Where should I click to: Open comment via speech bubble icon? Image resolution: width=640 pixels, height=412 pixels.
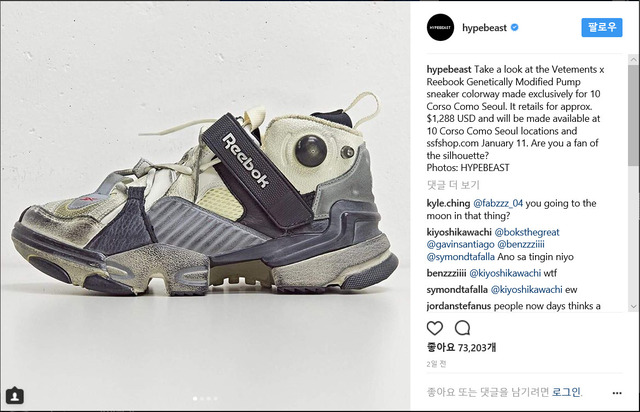pyautogui.click(x=462, y=327)
